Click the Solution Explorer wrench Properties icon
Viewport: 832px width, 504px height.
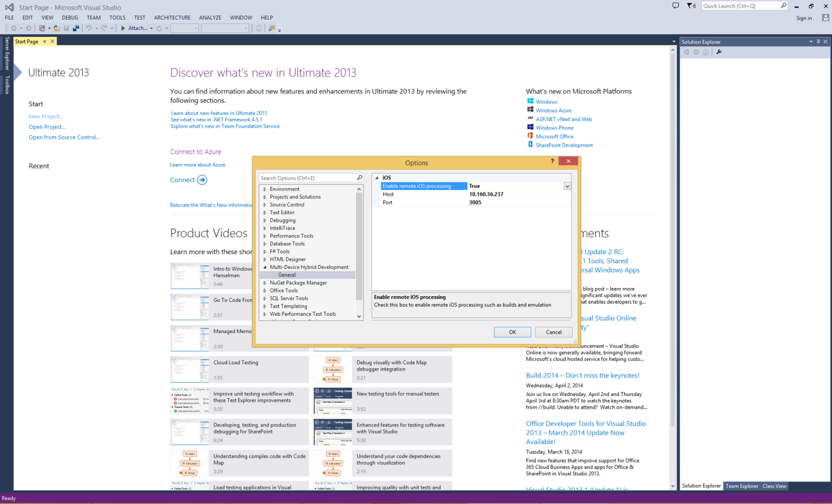[x=719, y=52]
